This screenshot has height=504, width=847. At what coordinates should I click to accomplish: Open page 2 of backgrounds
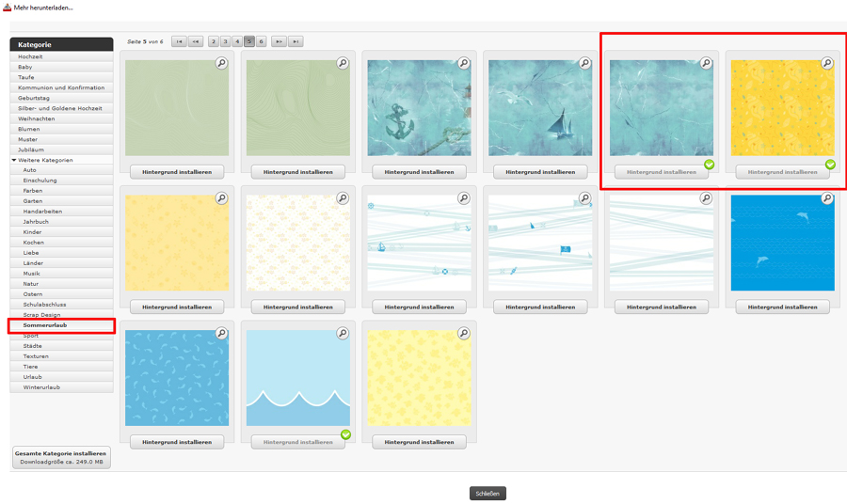tap(214, 41)
